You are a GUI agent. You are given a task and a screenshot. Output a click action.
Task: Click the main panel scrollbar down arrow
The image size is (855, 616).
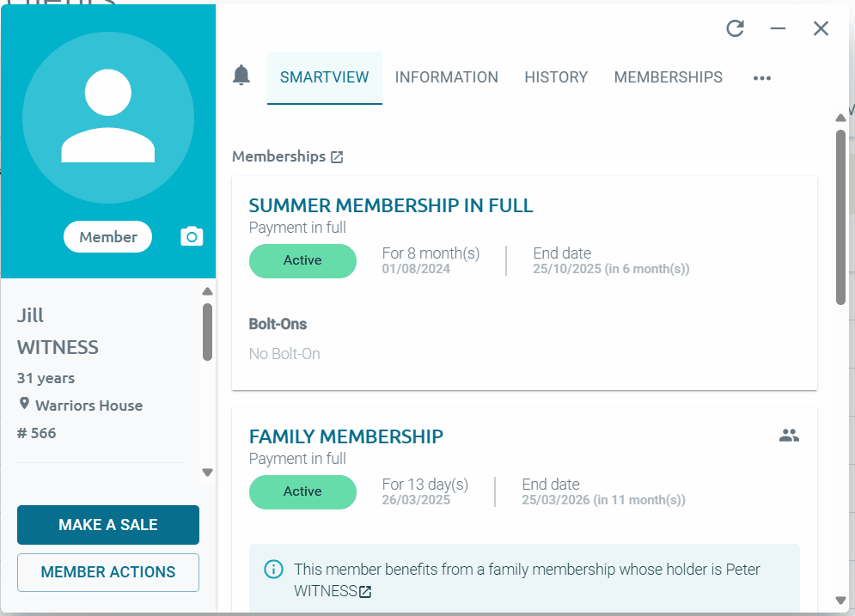pyautogui.click(x=841, y=601)
